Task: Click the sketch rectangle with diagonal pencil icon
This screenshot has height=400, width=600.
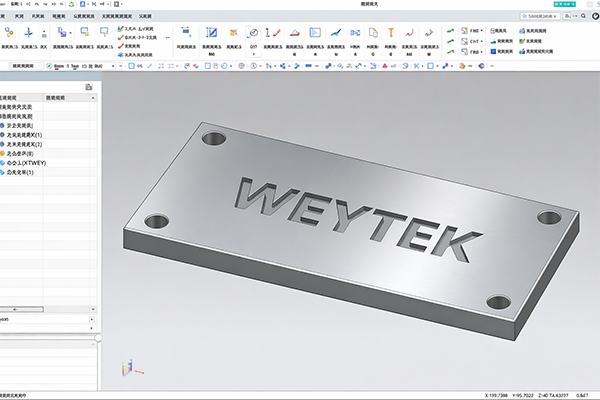Action: coord(211,33)
